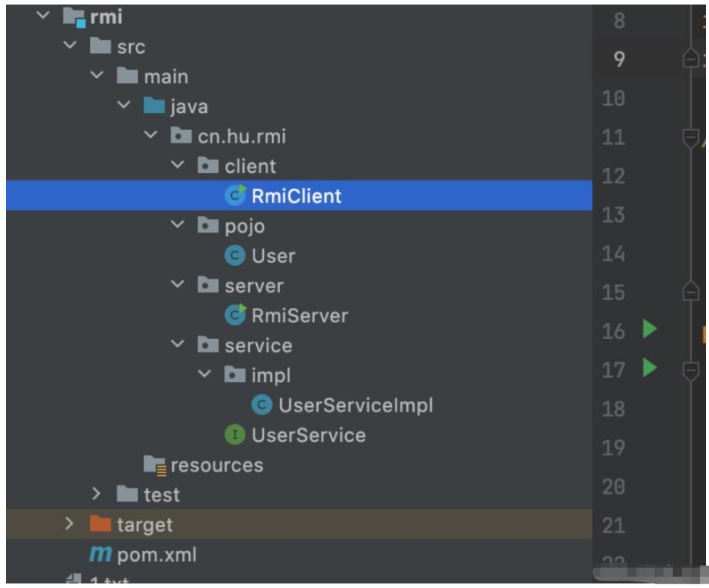
Task: Click the orange target folder icon
Action: [x=100, y=525]
